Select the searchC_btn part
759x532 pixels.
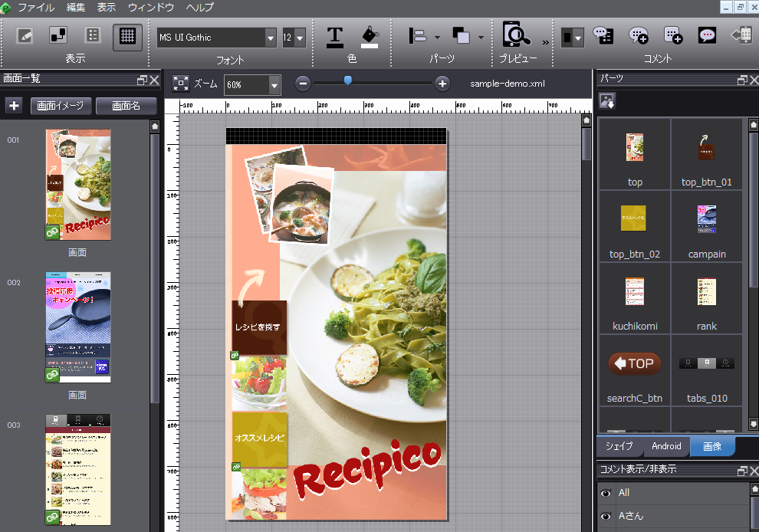coord(635,371)
